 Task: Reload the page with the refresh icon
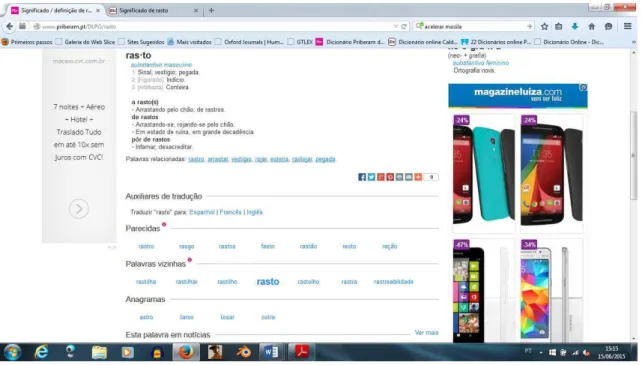[x=404, y=26]
